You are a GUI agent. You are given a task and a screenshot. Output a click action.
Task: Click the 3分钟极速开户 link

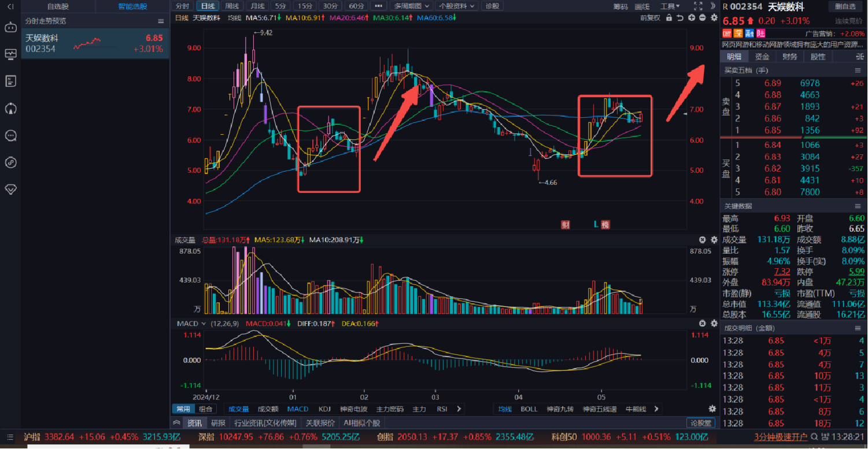pos(781,437)
